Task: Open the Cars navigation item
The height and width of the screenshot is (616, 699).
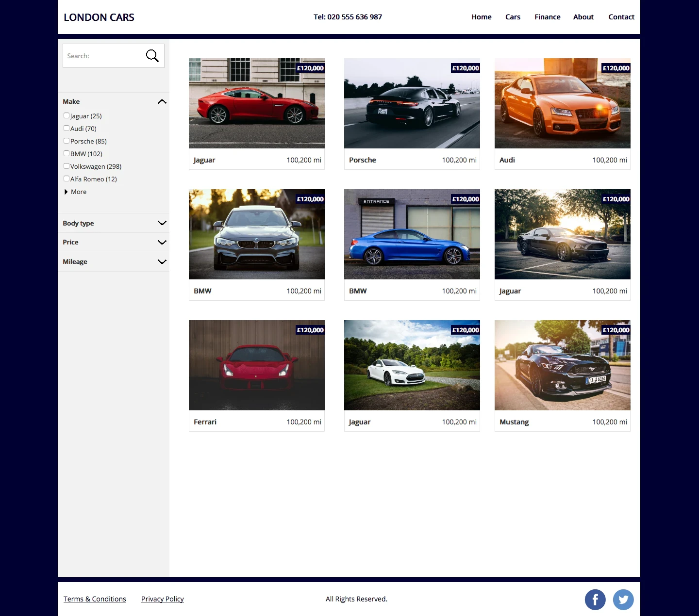Action: [513, 17]
